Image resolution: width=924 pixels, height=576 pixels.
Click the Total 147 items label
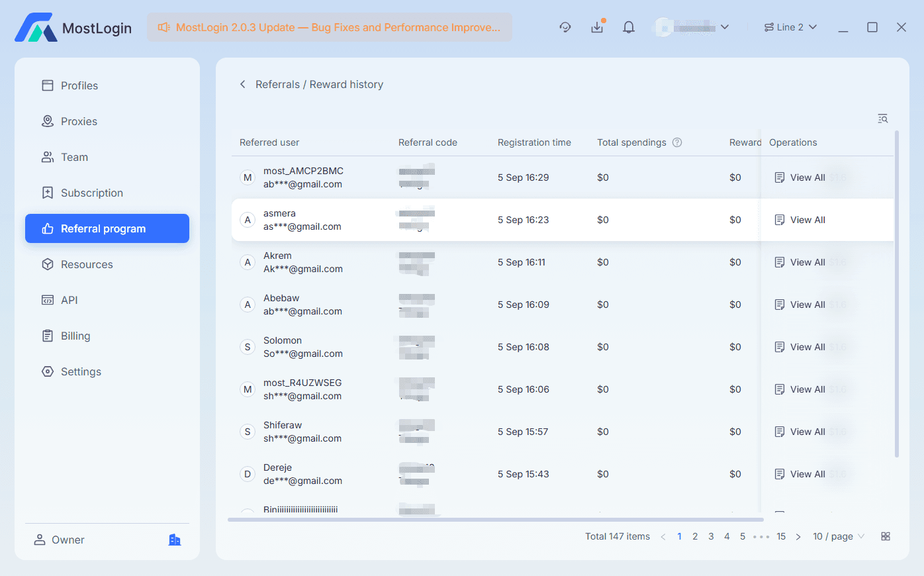(x=618, y=536)
